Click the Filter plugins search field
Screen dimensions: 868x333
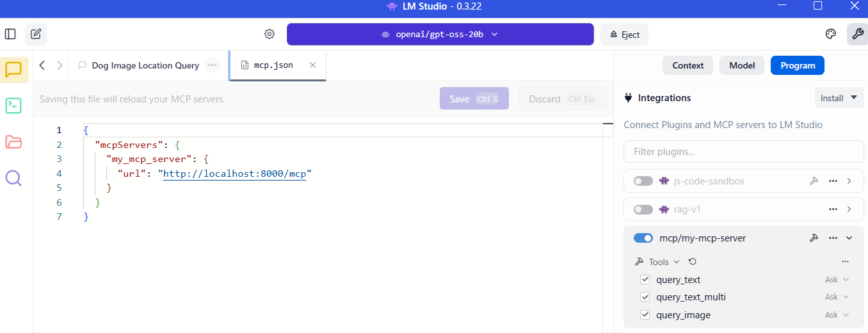tap(744, 152)
